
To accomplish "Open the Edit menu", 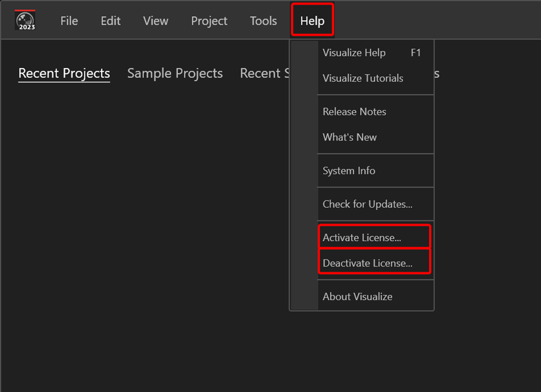I will [110, 21].
